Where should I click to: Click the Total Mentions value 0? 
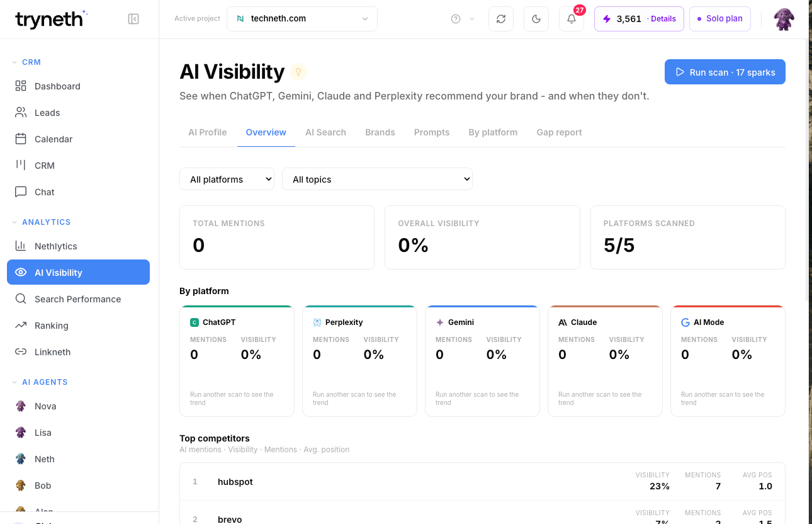(x=199, y=245)
